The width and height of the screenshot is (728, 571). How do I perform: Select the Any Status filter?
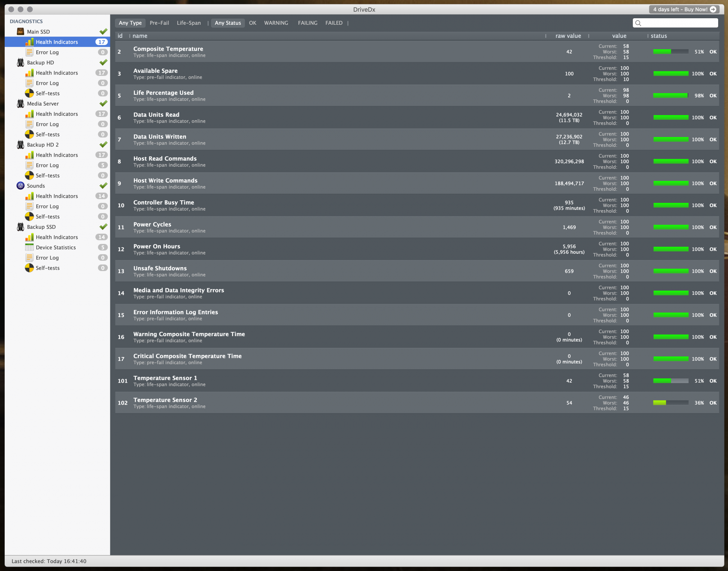(228, 23)
